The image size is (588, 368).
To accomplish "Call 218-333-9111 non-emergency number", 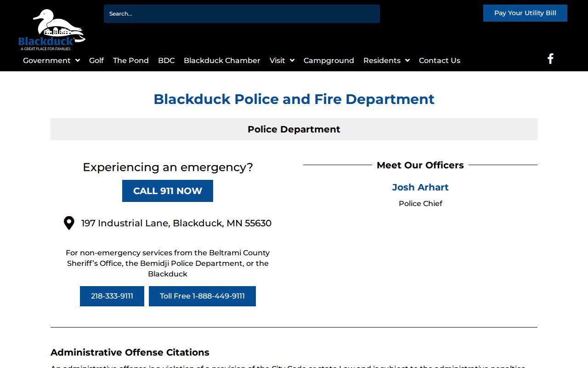I will (112, 296).
